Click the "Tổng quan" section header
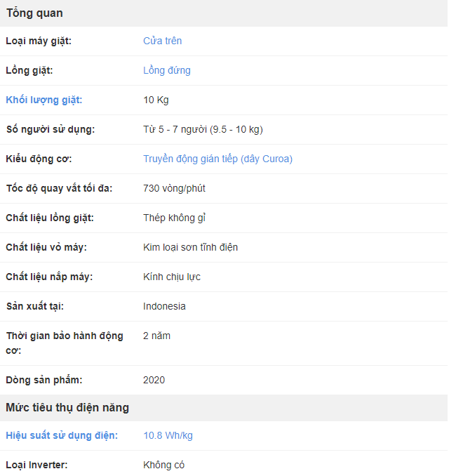 [34, 13]
